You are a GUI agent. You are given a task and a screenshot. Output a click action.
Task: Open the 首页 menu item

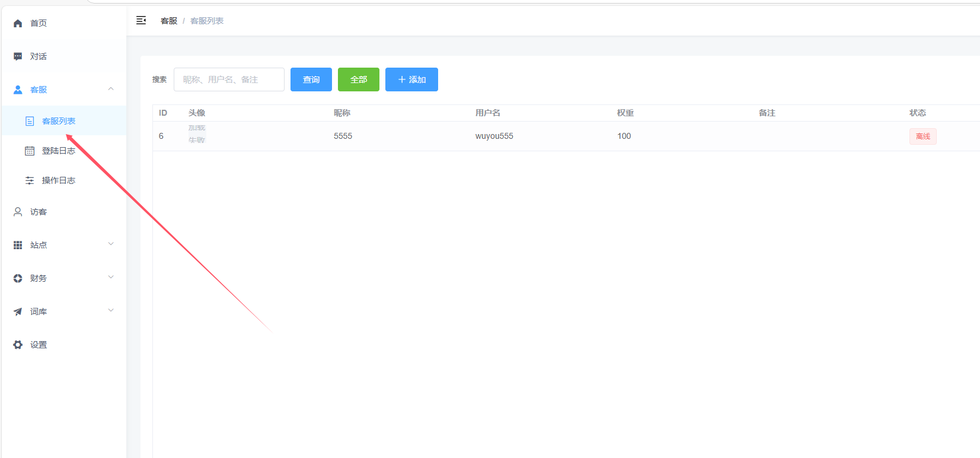tap(64, 23)
